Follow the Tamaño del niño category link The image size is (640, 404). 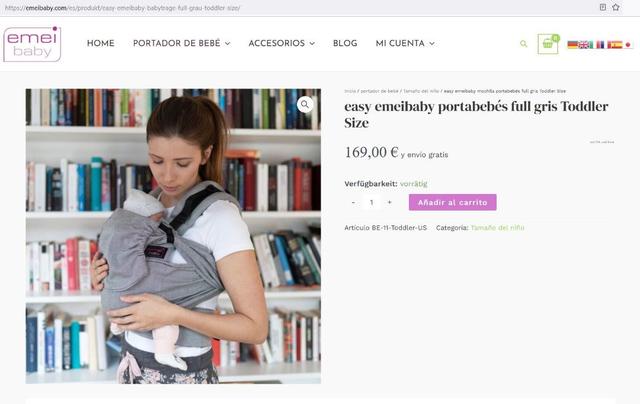pyautogui.click(x=497, y=228)
